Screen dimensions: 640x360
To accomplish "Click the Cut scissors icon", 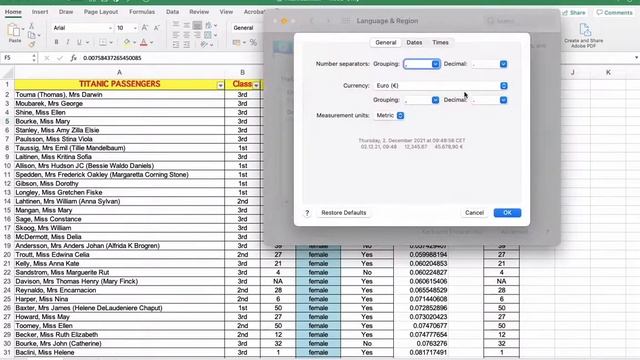I will (31, 26).
